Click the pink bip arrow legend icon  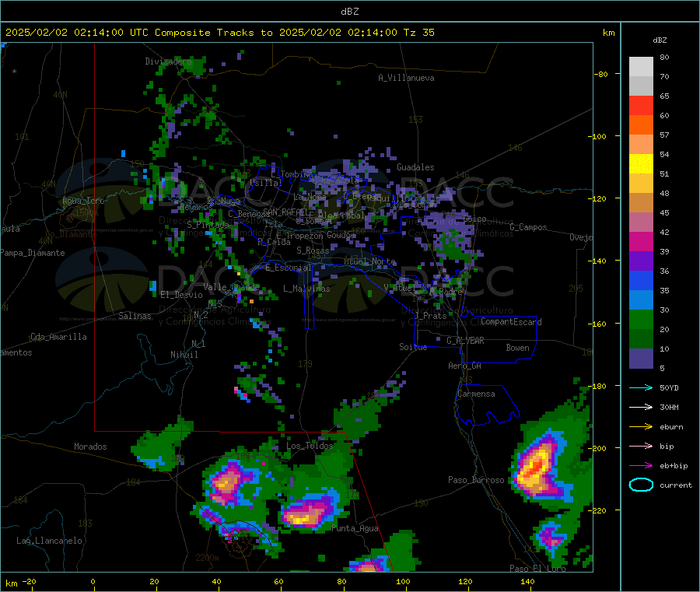pos(641,446)
